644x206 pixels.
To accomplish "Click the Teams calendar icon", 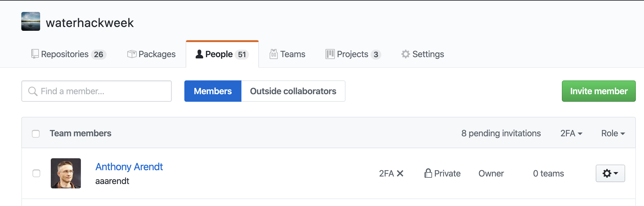I will pos(273,54).
